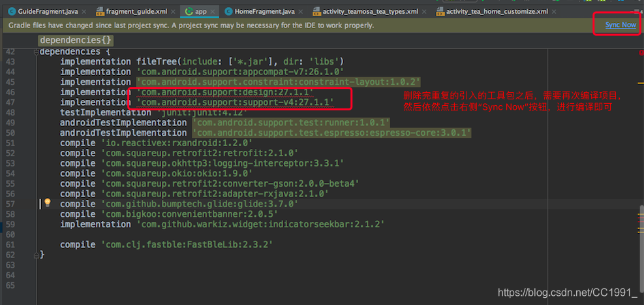This screenshot has height=305, width=644.
Task: Click the 'constraint-layout:1.0.2' dependency string
Action: [x=279, y=82]
